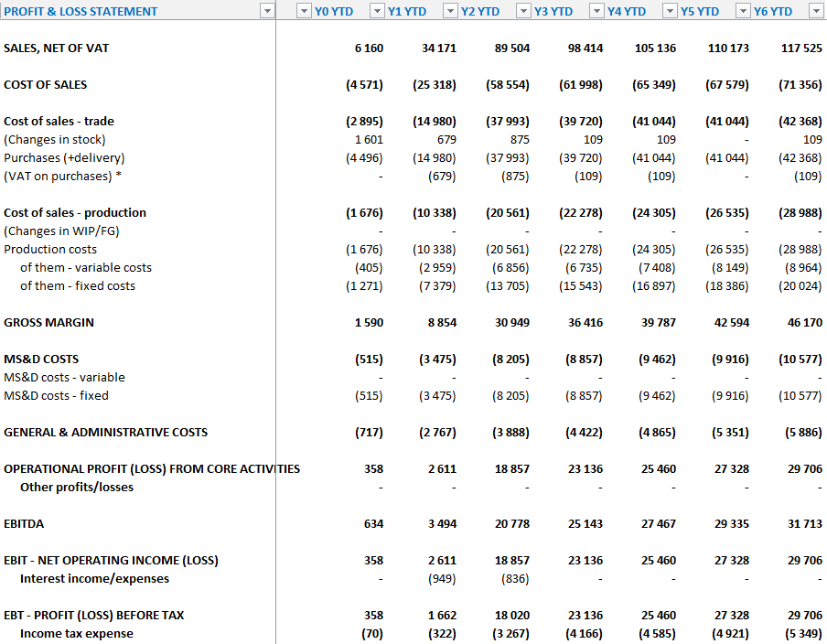Screen dimensions: 827x644
Task: Open the Y6 YTD column filter dropdown
Action: click(742, 11)
